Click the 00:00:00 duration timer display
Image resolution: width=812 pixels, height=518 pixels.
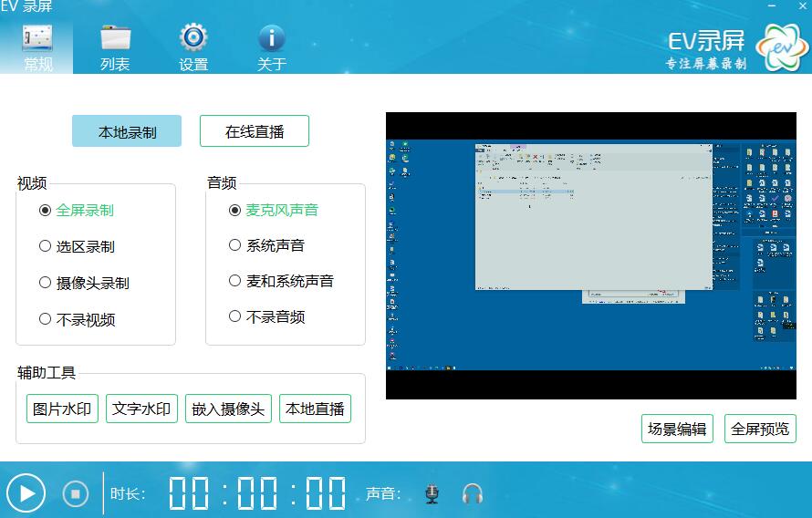pos(257,493)
